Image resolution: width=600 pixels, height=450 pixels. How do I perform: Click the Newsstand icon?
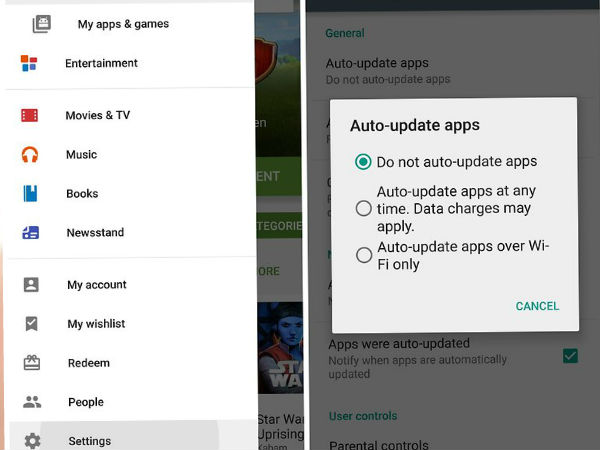[x=31, y=233]
